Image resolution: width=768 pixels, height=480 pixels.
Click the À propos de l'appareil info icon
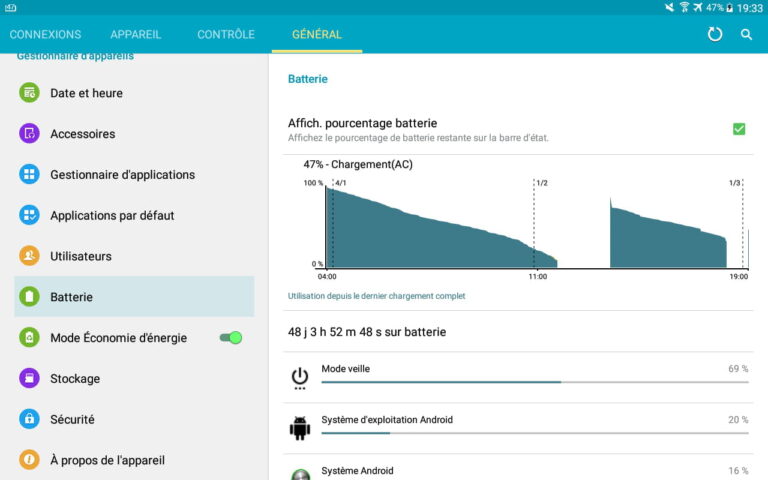pos(29,460)
